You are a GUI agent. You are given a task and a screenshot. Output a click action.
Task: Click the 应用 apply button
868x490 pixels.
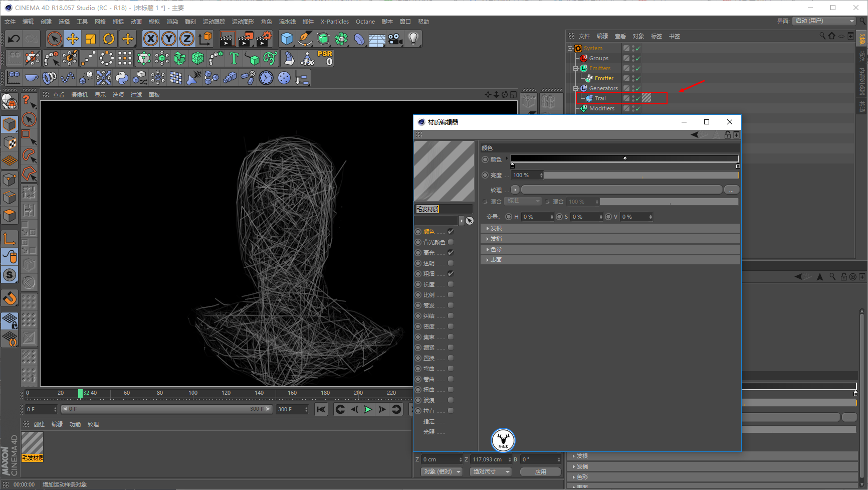(540, 471)
